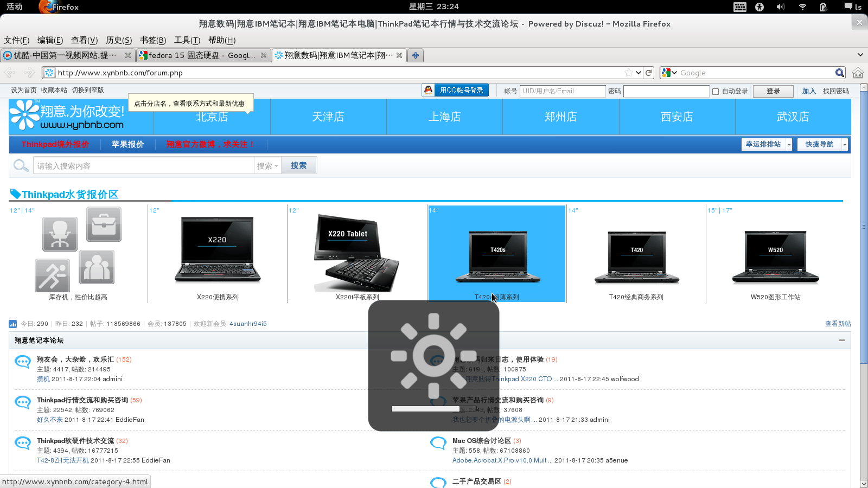Open the 搜索 type dropdown in forum search
Viewport: 868px width, 488px height.
[268, 166]
